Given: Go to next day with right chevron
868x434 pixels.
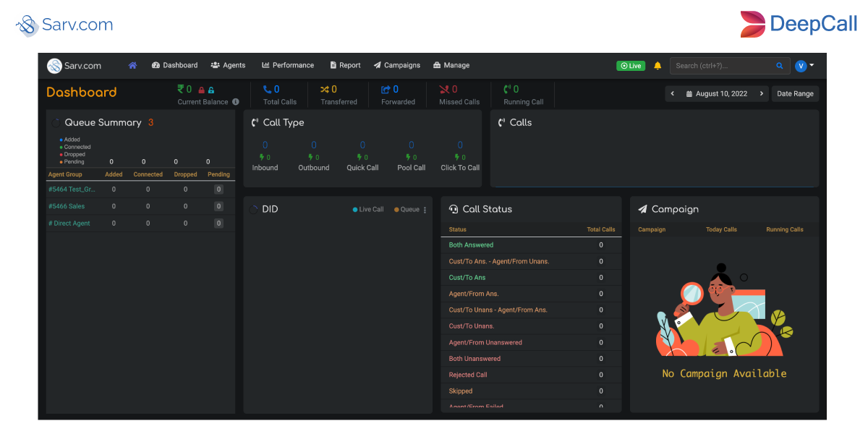Looking at the screenshot, I should (x=761, y=93).
